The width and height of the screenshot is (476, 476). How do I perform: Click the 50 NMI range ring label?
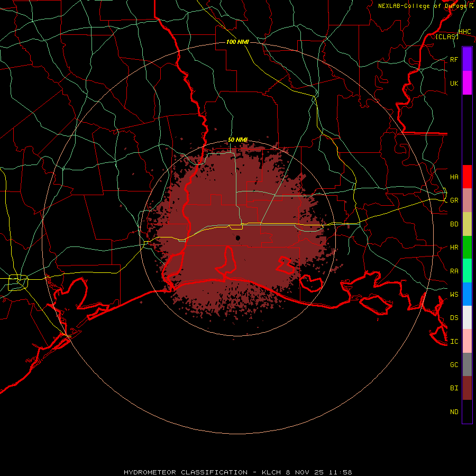(237, 140)
